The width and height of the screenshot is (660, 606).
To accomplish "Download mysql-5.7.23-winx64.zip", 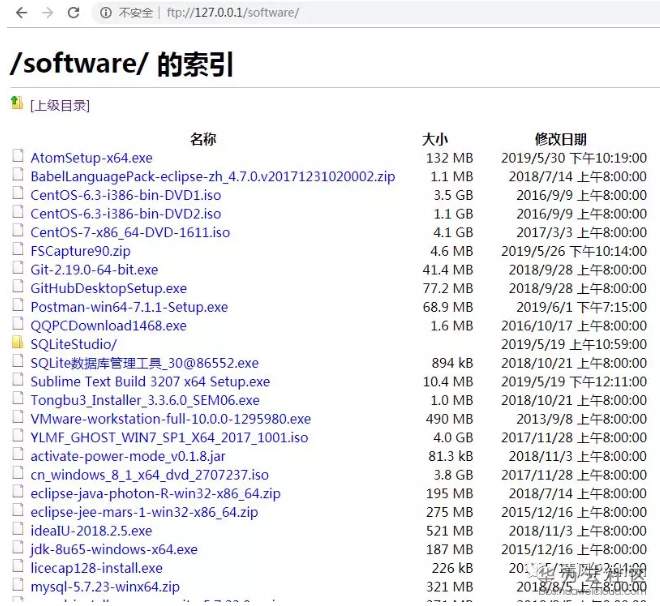I will (x=105, y=587).
